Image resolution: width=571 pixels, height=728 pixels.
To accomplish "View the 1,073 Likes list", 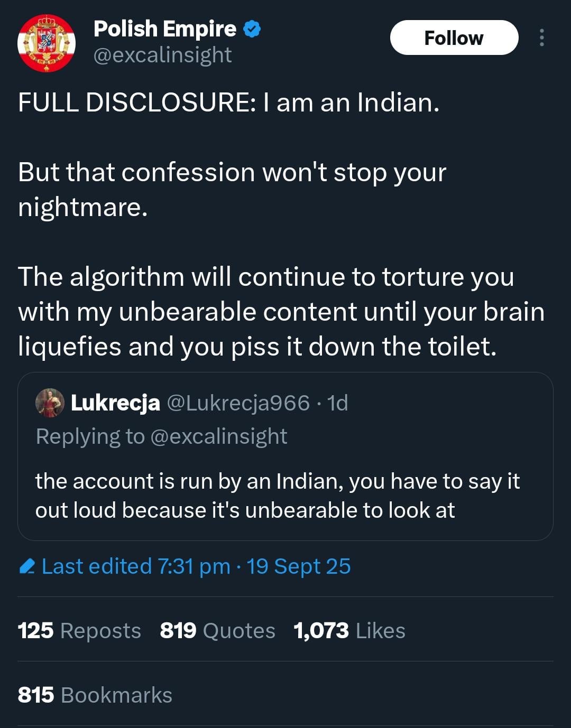I will (x=349, y=631).
